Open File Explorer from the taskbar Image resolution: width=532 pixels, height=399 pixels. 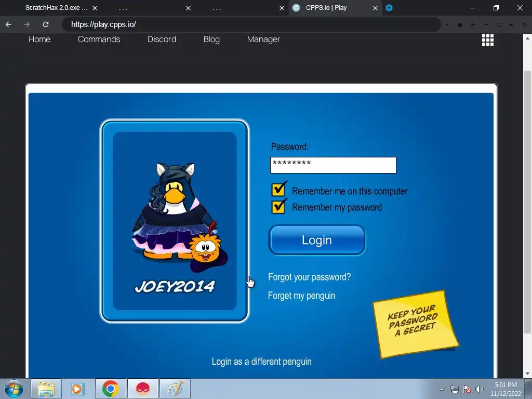(x=46, y=389)
